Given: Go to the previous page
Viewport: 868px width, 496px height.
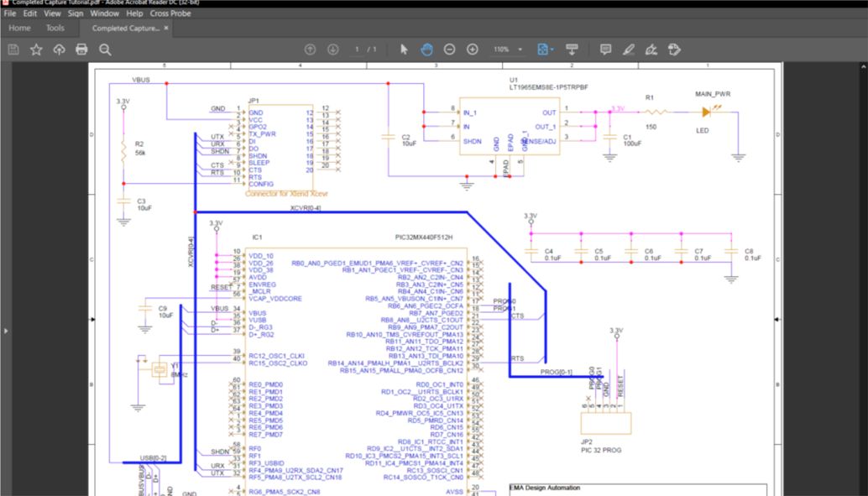Looking at the screenshot, I should click(x=311, y=50).
